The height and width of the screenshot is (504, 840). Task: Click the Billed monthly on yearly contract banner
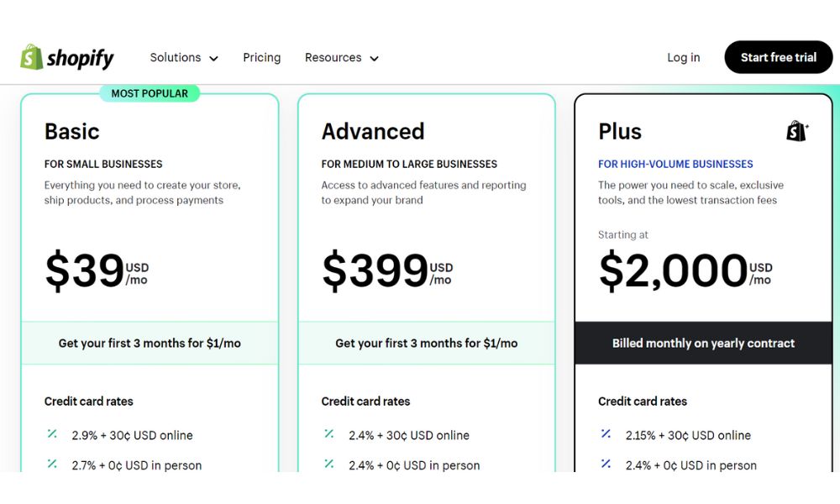703,343
